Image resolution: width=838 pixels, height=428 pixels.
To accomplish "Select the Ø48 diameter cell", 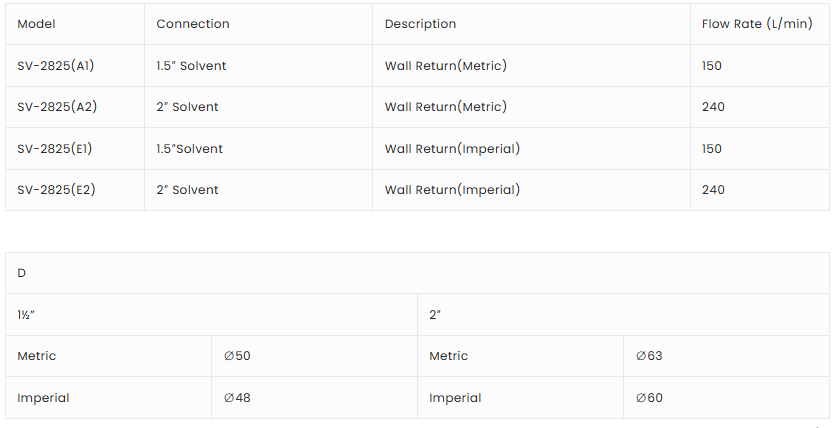I will tap(237, 398).
